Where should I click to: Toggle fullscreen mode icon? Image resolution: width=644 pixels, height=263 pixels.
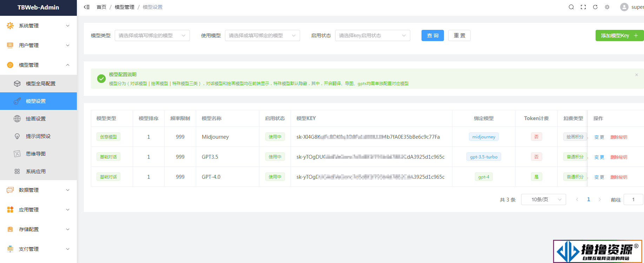tap(583, 7)
